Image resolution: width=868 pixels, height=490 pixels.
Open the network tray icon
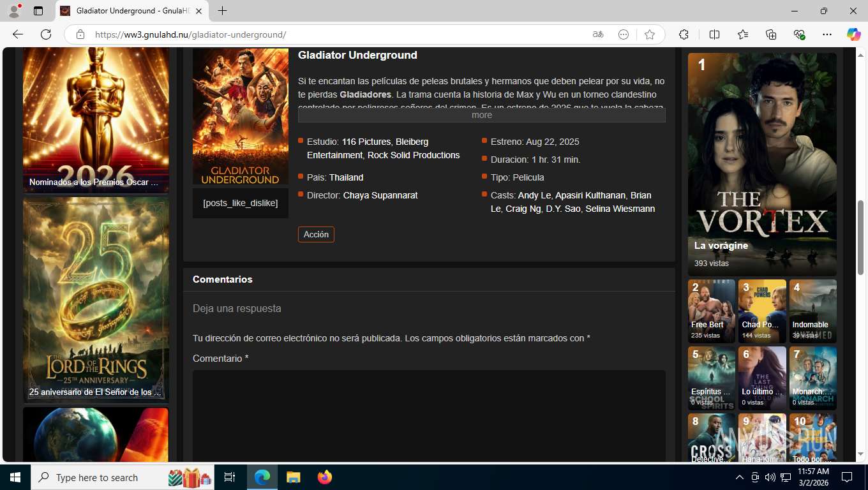(x=786, y=477)
